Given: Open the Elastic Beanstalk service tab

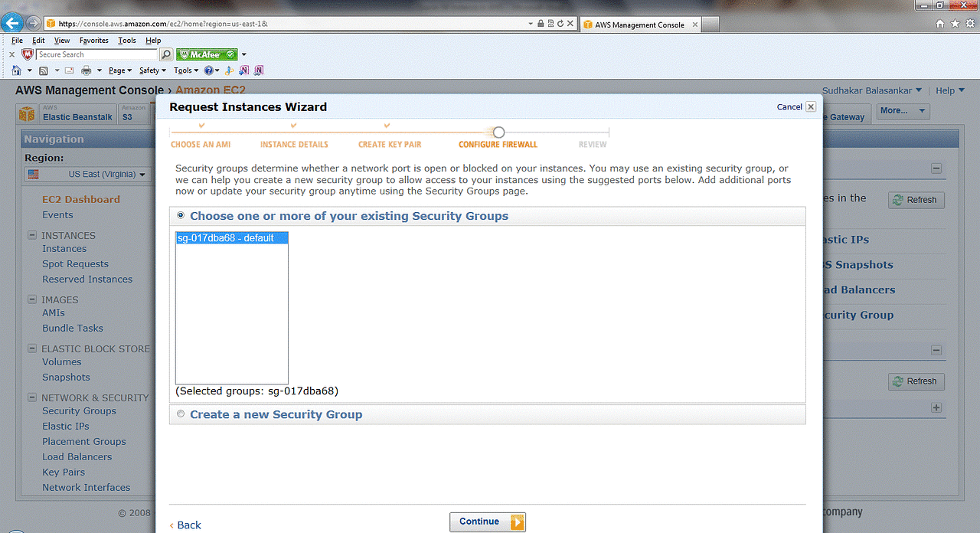Looking at the screenshot, I should tap(77, 113).
